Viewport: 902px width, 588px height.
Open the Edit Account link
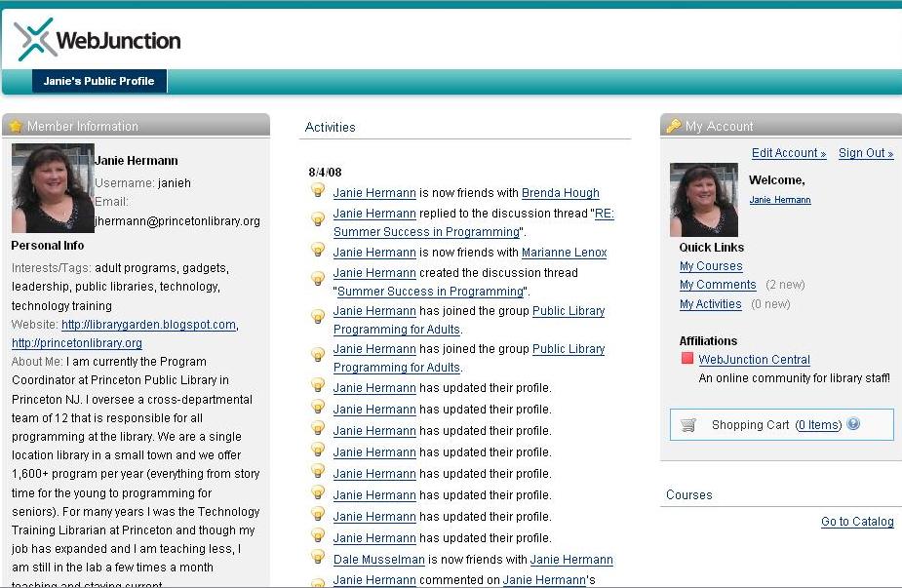pyautogui.click(x=789, y=153)
